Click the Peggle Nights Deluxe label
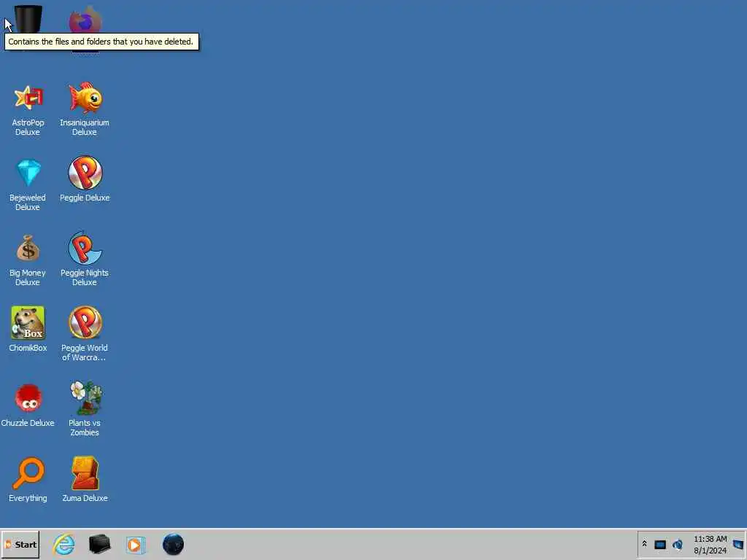The height and width of the screenshot is (560, 747). pyautogui.click(x=85, y=278)
